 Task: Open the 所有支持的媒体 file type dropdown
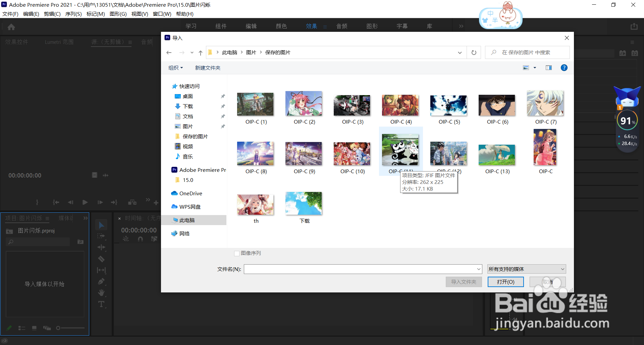(527, 269)
